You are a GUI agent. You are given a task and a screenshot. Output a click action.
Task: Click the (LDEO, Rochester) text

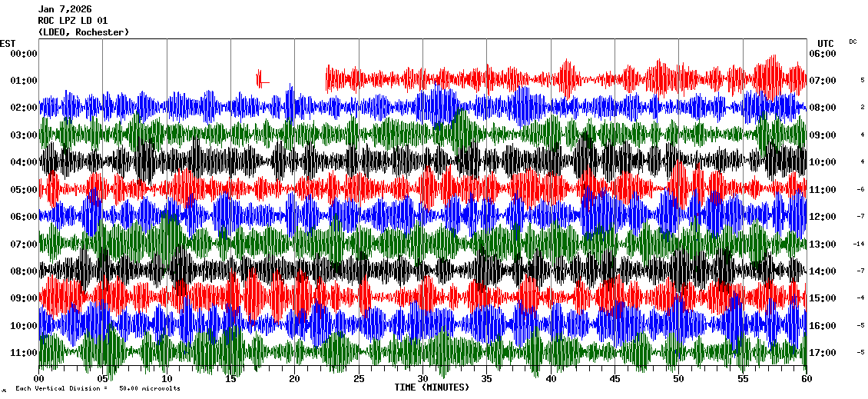click(x=83, y=32)
